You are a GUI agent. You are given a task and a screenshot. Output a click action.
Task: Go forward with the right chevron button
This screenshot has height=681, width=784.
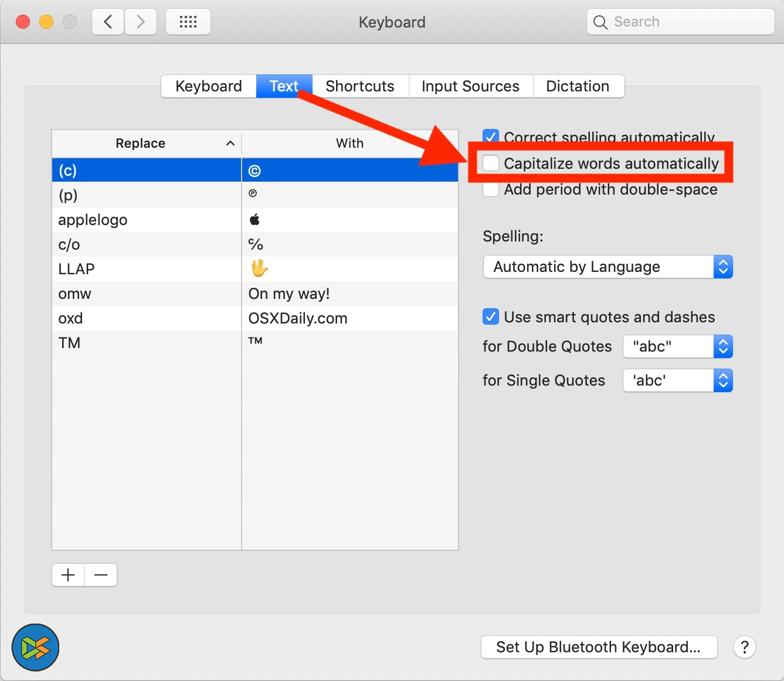click(x=141, y=22)
